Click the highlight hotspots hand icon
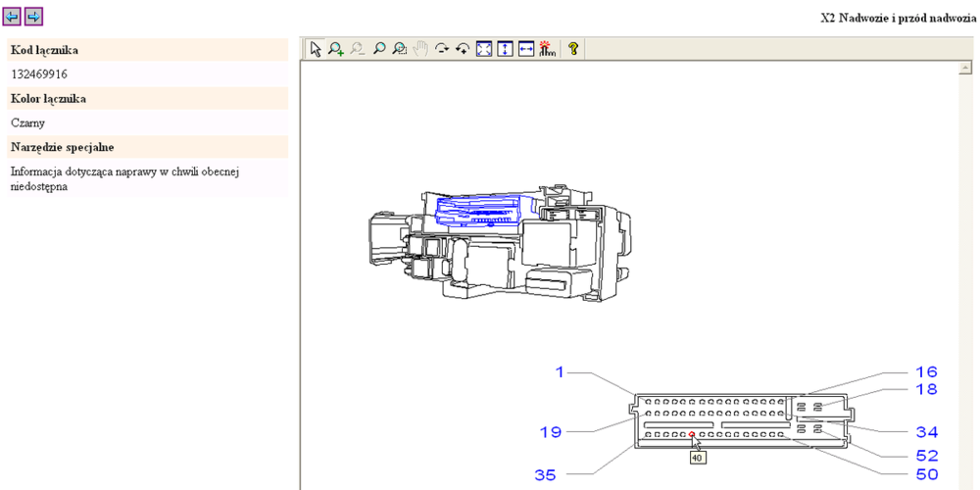The height and width of the screenshot is (490, 980). point(547,48)
